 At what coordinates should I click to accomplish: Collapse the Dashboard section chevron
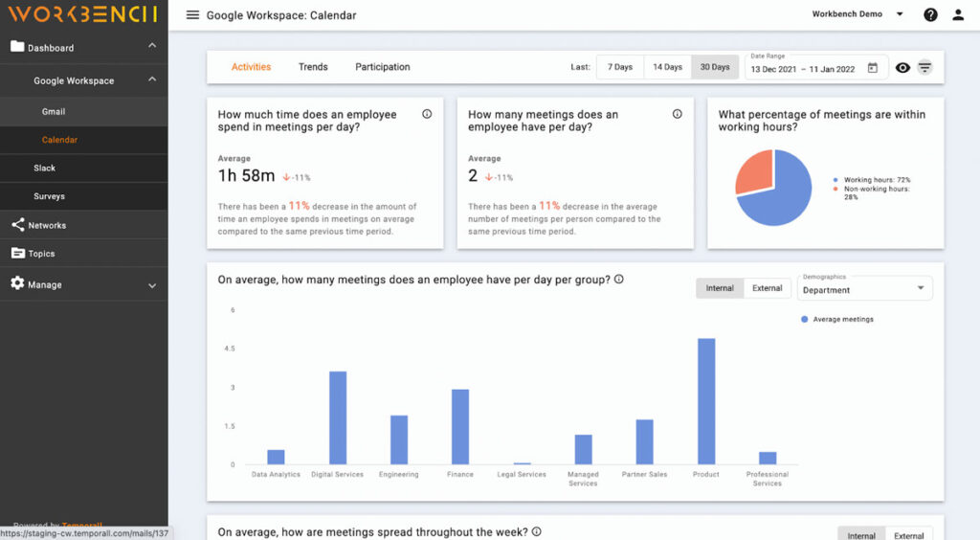(152, 46)
